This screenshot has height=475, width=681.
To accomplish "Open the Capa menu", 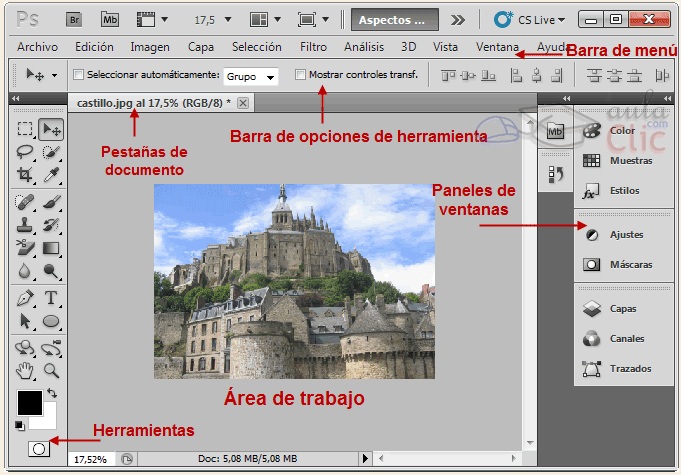I will [x=201, y=47].
